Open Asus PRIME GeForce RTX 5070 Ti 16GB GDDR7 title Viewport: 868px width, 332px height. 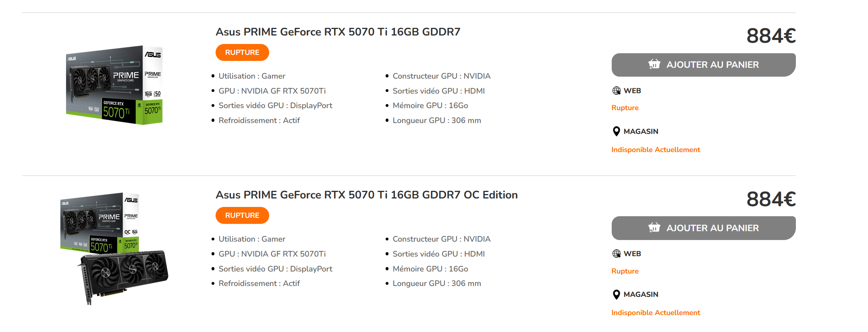click(338, 32)
